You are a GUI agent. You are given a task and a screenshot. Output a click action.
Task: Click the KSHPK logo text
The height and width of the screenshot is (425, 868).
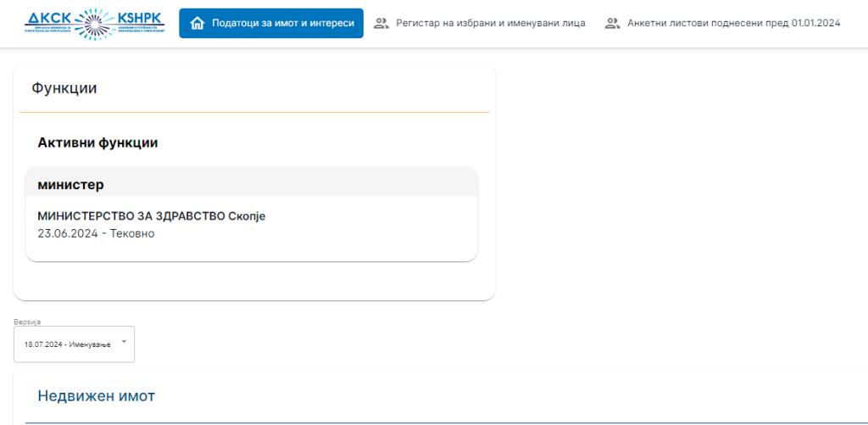pyautogui.click(x=138, y=19)
